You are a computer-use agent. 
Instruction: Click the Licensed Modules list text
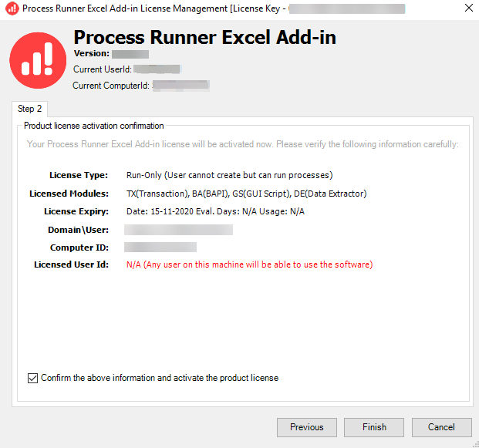tap(246, 194)
